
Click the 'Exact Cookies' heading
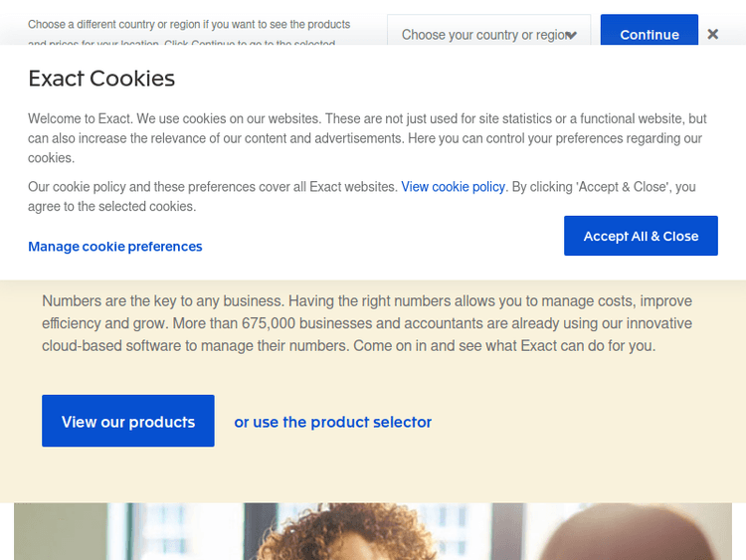[101, 79]
